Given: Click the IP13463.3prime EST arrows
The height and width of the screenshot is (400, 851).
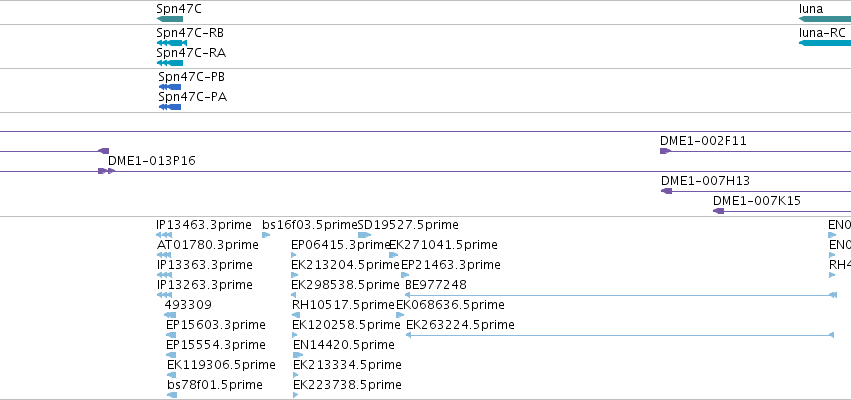Looking at the screenshot, I should pos(164,235).
